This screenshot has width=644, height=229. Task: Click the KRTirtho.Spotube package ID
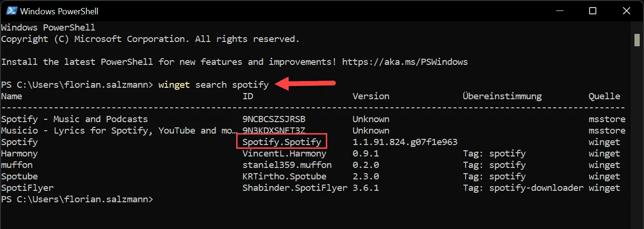click(x=284, y=177)
